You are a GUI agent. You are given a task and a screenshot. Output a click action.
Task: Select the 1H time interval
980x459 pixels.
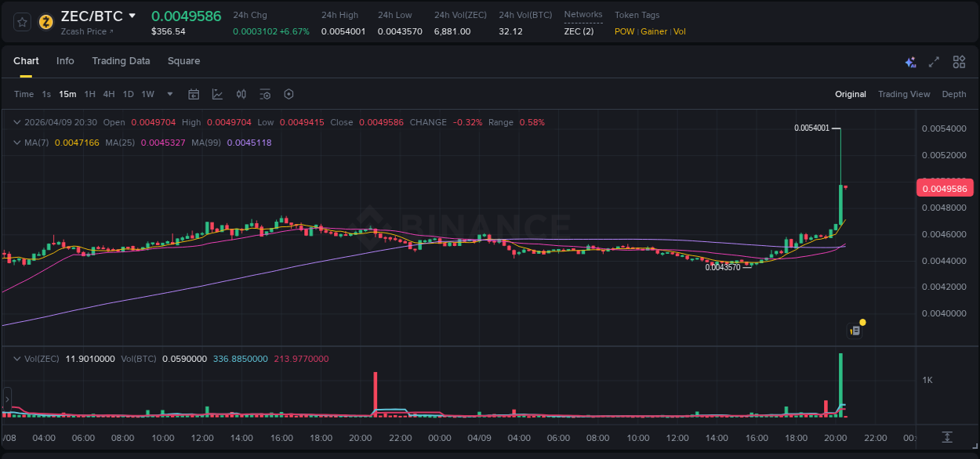[x=89, y=94]
